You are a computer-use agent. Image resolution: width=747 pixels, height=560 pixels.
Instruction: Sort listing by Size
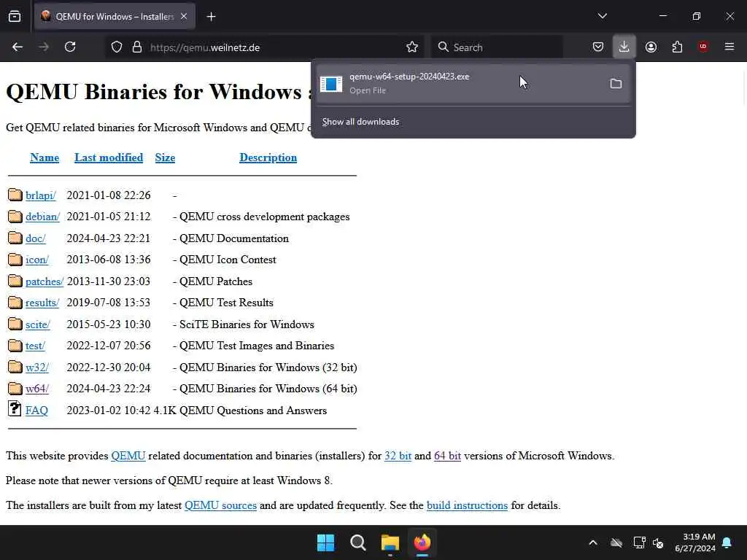[165, 157]
